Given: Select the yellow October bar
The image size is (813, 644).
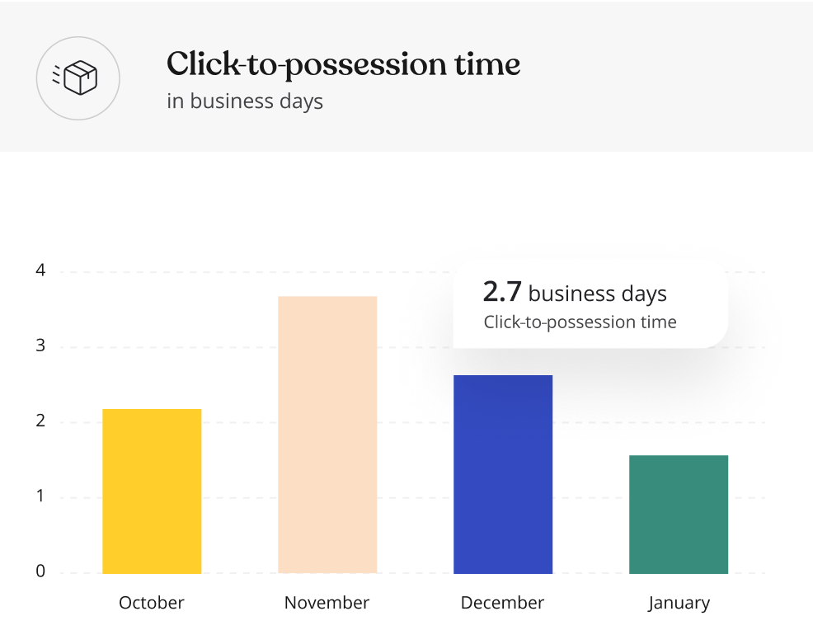Looking at the screenshot, I should [152, 491].
